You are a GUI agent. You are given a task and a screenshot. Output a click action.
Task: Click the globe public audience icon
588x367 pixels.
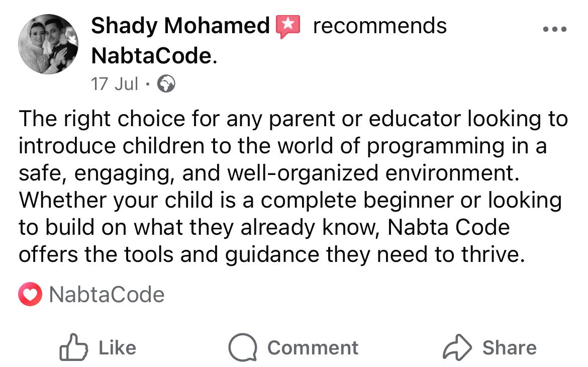166,84
